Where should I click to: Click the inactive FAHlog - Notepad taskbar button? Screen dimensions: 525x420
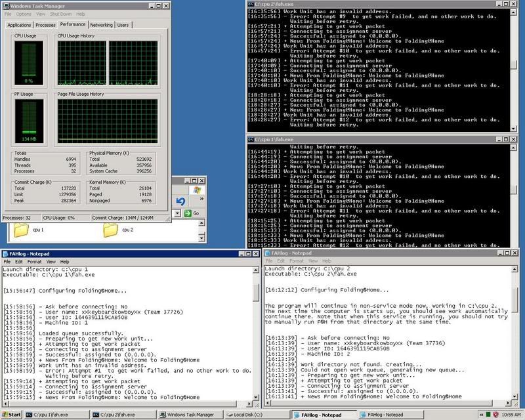390,415
